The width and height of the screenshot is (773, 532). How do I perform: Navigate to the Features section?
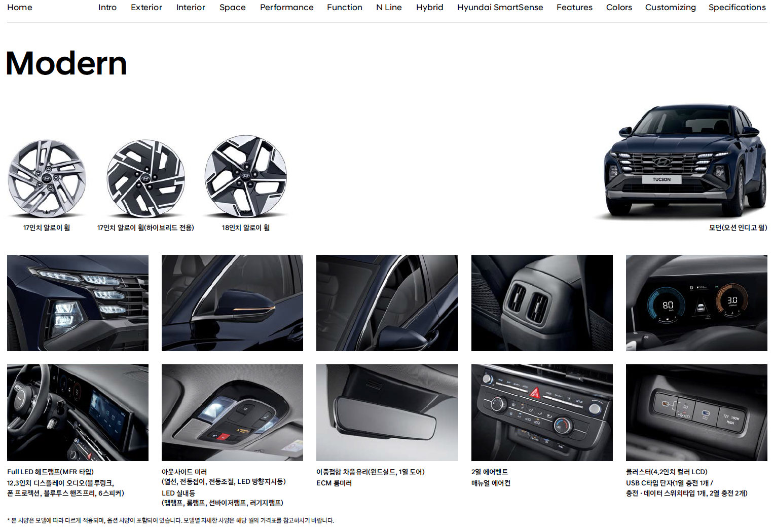(574, 8)
